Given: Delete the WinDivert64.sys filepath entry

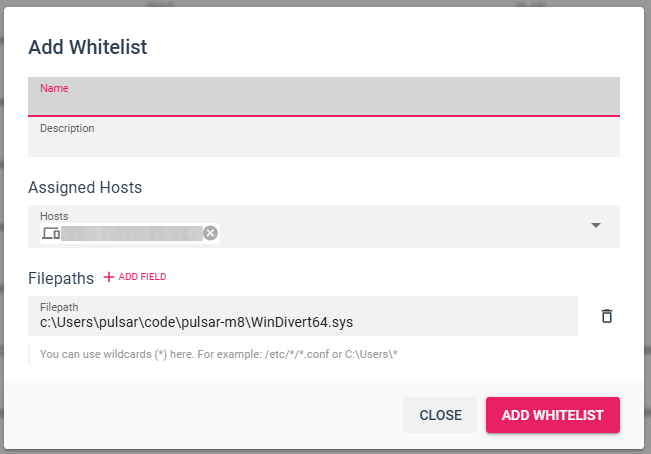Looking at the screenshot, I should click(x=606, y=316).
